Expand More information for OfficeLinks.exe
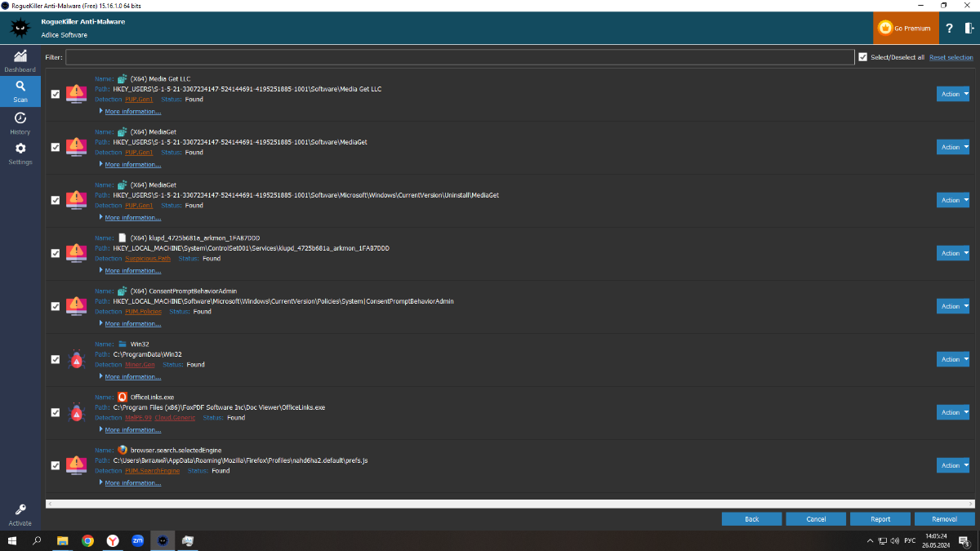Viewport: 980px width, 551px height. (x=132, y=429)
